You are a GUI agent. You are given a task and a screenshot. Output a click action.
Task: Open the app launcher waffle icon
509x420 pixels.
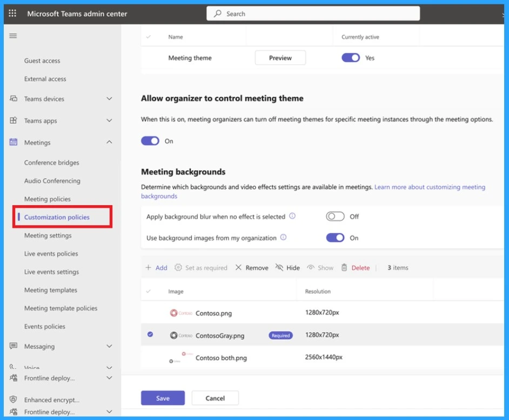tap(12, 13)
